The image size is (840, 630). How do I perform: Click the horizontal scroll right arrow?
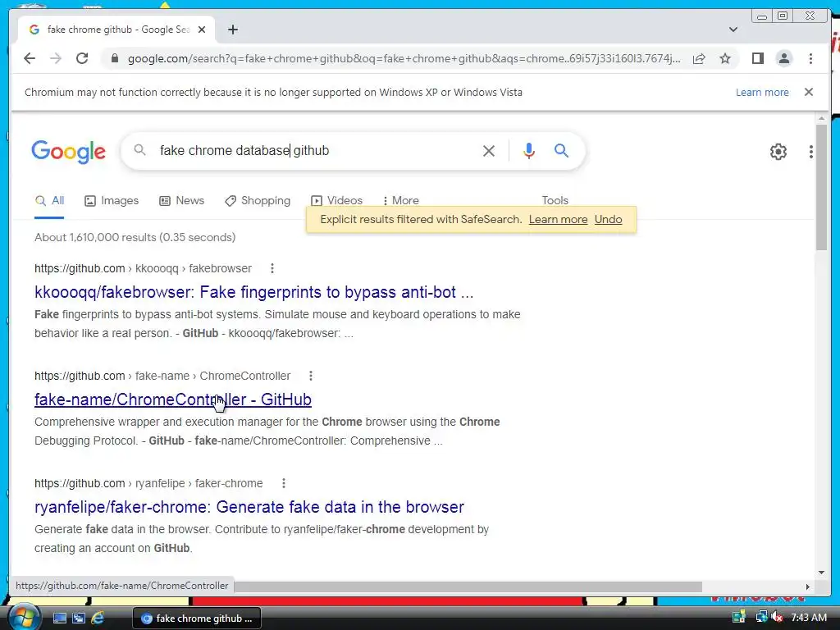[x=808, y=587]
